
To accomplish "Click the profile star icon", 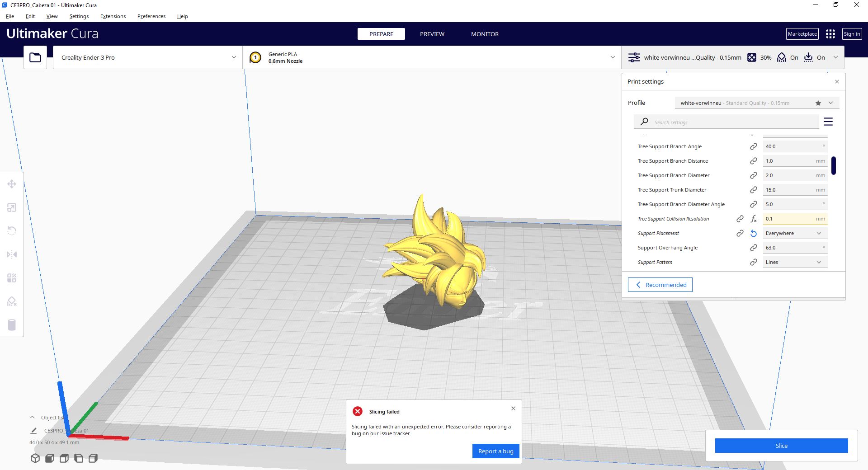I will point(818,103).
